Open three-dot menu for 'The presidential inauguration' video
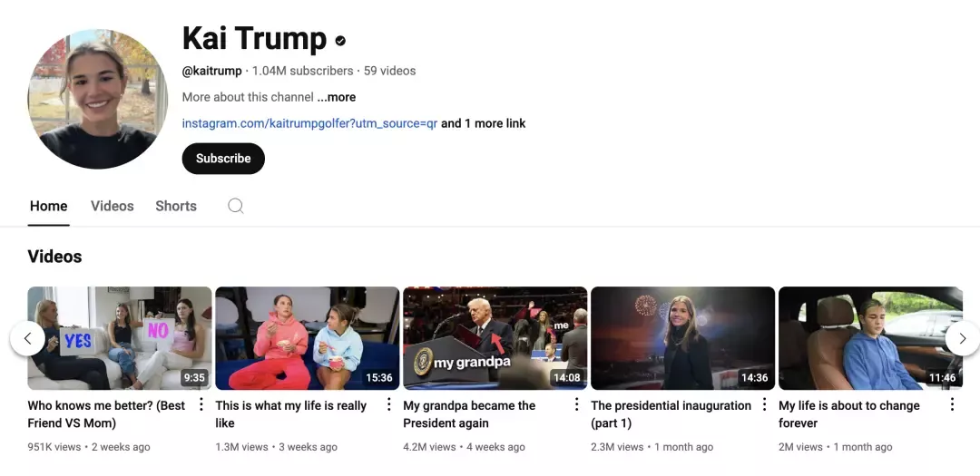This screenshot has height=476, width=980. pyautogui.click(x=764, y=404)
